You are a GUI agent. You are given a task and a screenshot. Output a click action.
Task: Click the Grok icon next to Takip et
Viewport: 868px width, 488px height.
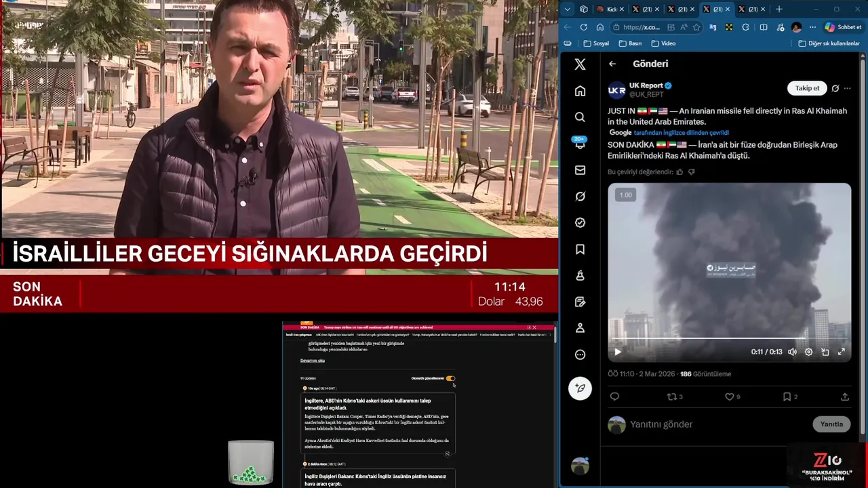[x=835, y=88]
